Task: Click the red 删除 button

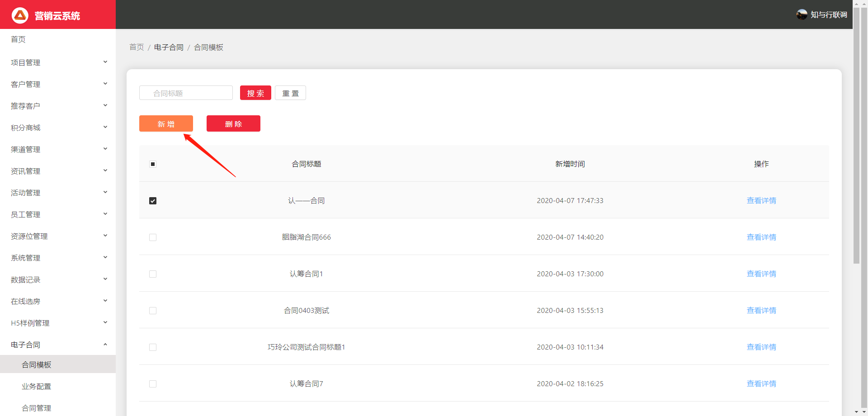Action: coord(233,123)
